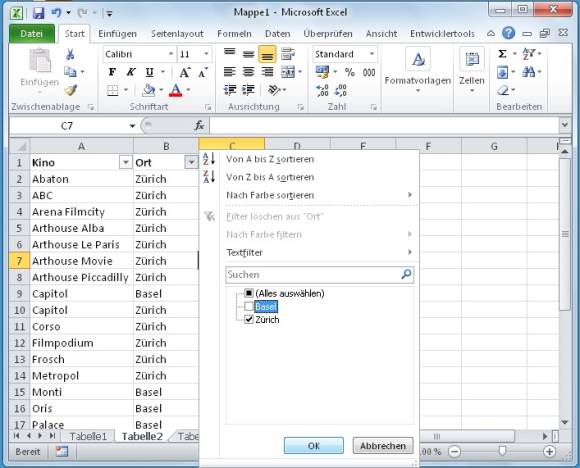Align text right icon

(x=267, y=72)
